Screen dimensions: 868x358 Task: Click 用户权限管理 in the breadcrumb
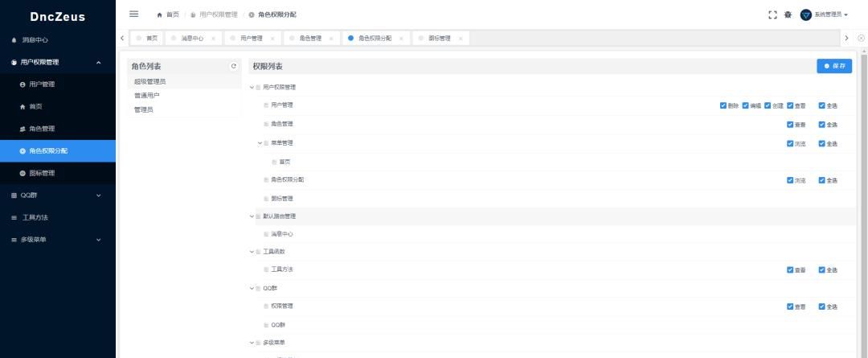point(218,15)
